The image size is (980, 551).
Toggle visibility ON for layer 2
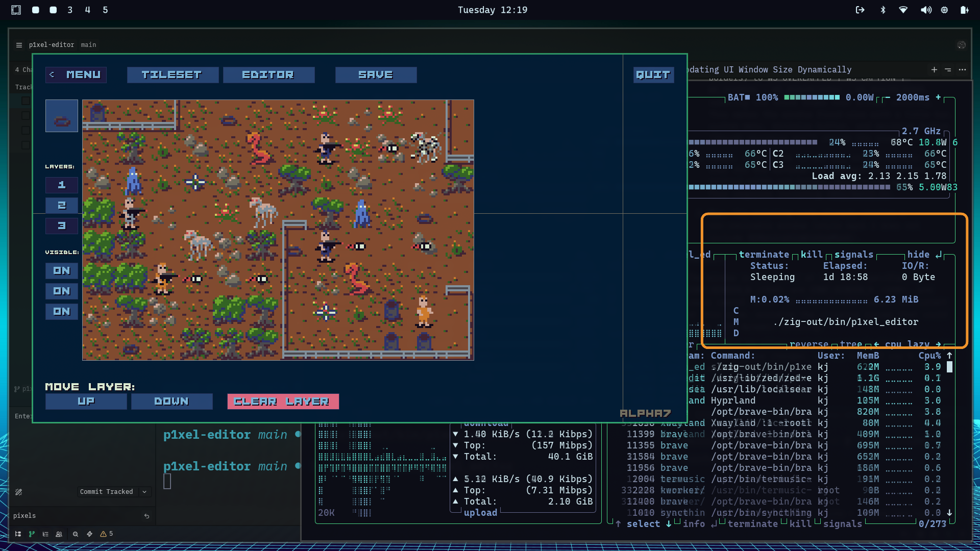click(62, 291)
